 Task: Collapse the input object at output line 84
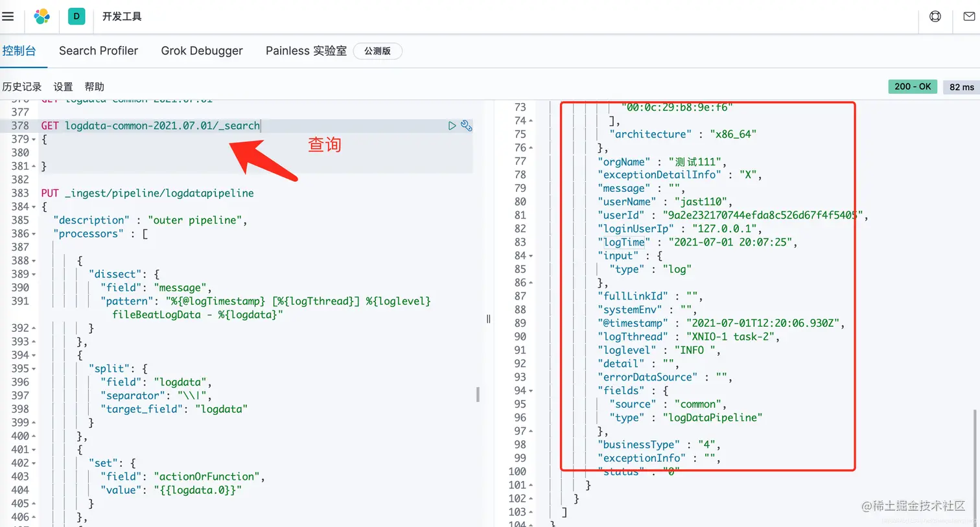(x=531, y=256)
